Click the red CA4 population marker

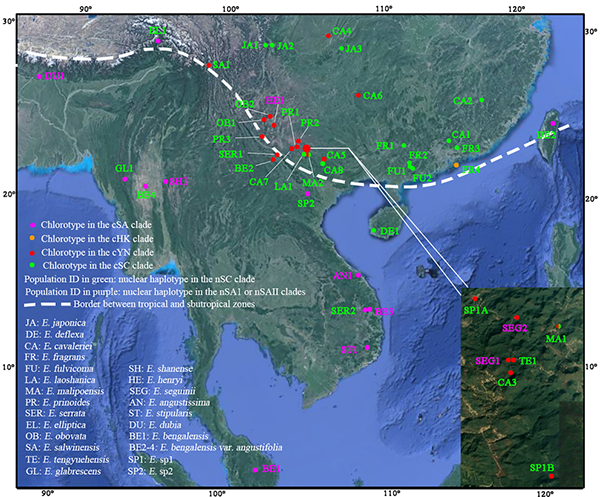coord(328,37)
